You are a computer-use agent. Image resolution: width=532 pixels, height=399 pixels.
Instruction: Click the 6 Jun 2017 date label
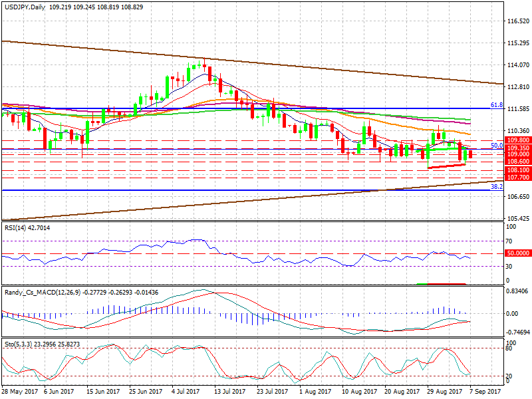click(x=59, y=391)
